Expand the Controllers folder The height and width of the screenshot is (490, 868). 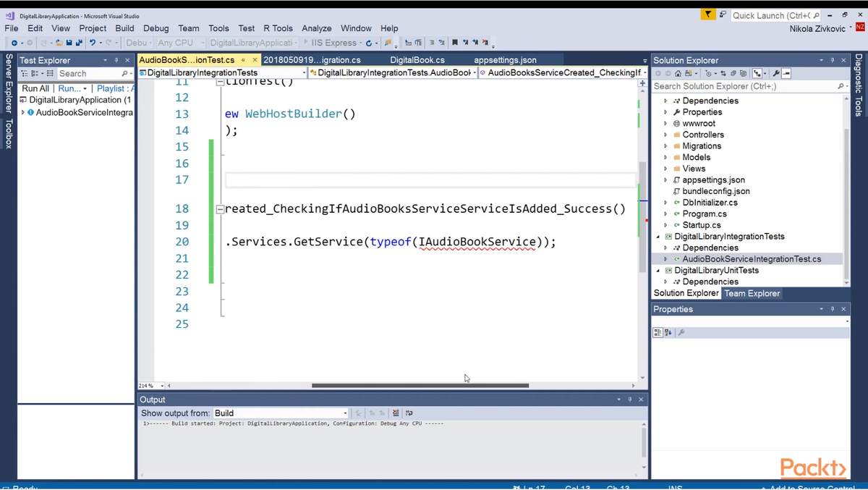665,135
